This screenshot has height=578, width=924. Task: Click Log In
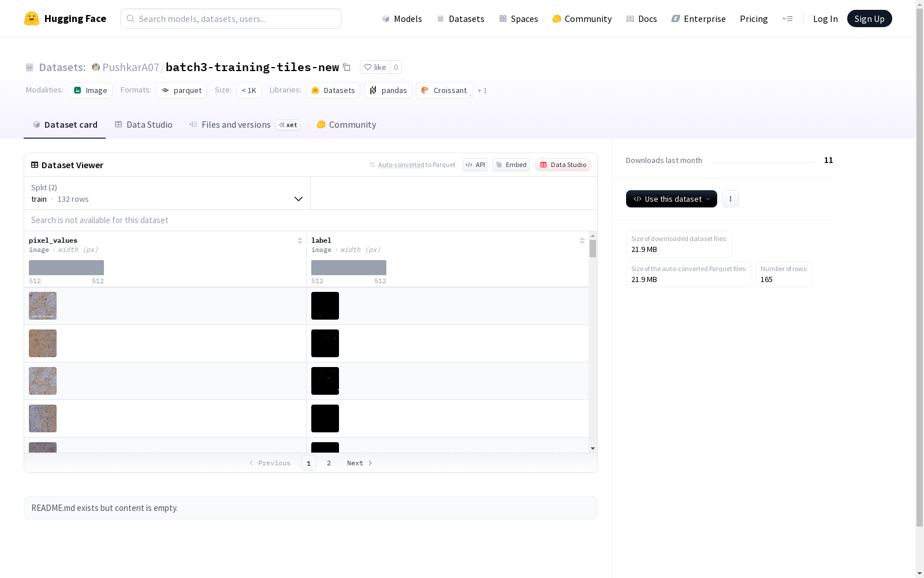click(825, 18)
